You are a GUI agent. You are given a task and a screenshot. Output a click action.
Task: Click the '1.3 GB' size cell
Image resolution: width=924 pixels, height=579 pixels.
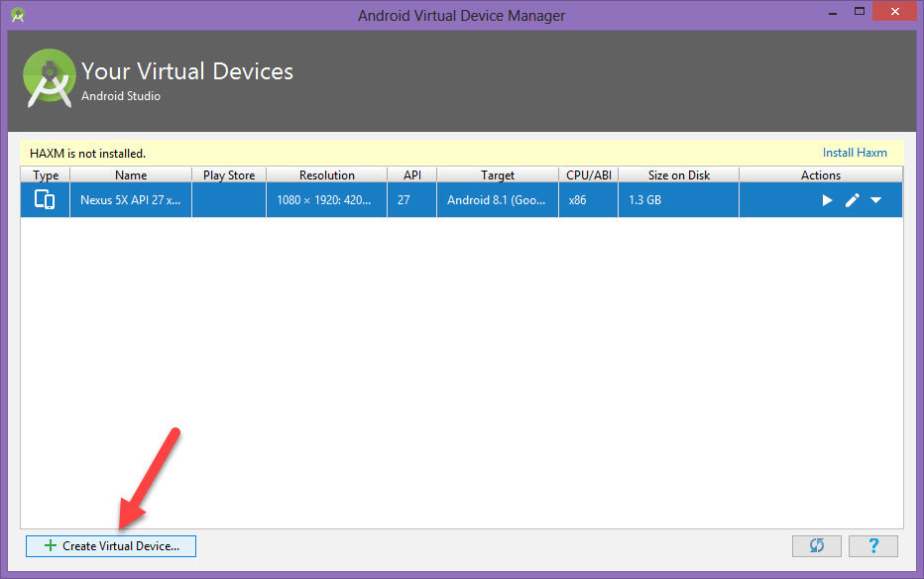pyautogui.click(x=679, y=199)
